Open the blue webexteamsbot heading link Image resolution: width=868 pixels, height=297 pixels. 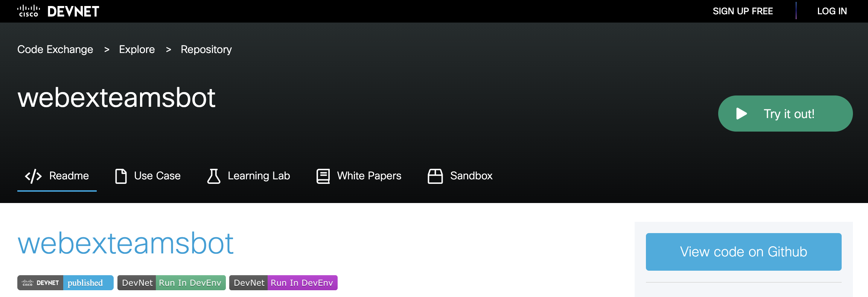[x=126, y=244]
